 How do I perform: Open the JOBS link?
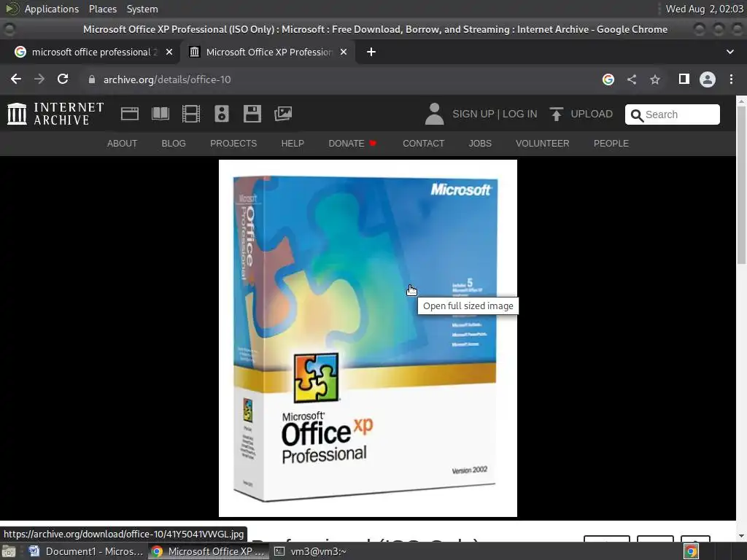(x=480, y=144)
